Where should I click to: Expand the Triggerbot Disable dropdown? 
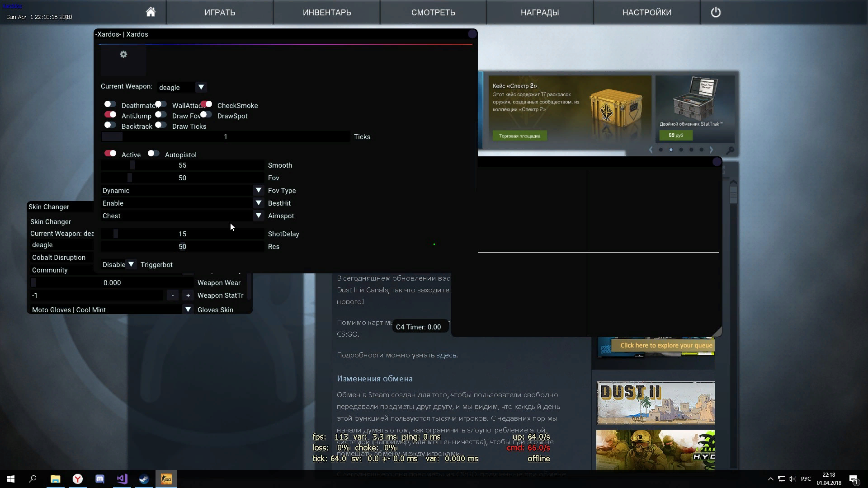tap(131, 264)
